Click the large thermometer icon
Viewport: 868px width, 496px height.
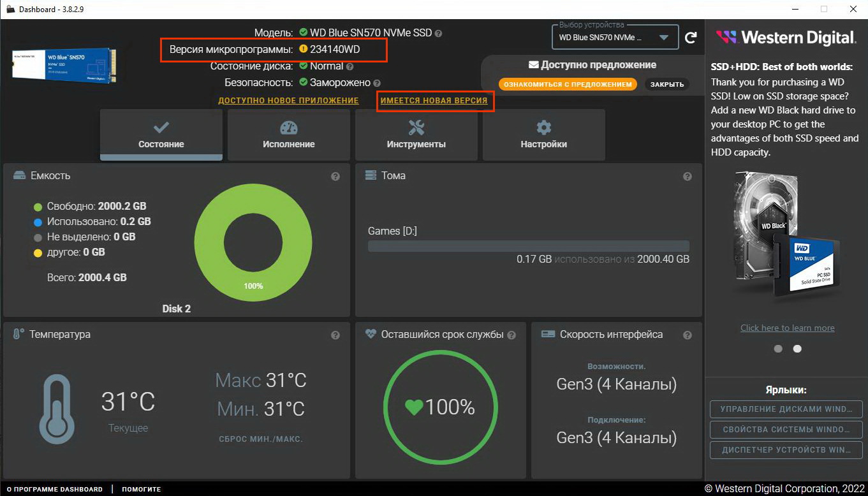[58, 408]
